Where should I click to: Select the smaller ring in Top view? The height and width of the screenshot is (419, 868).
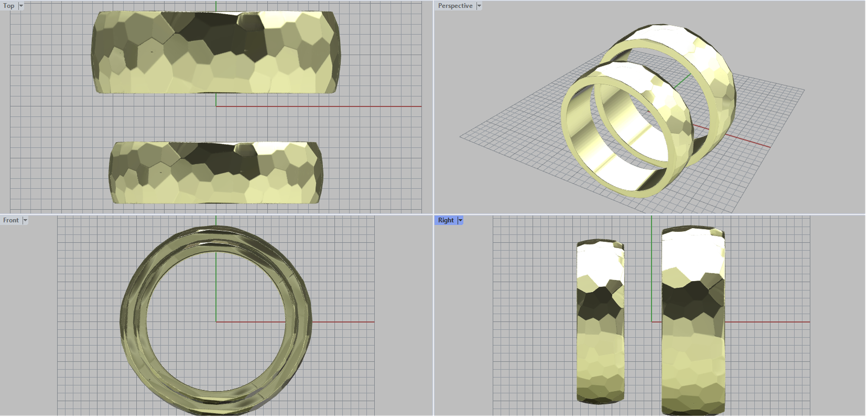pyautogui.click(x=216, y=173)
